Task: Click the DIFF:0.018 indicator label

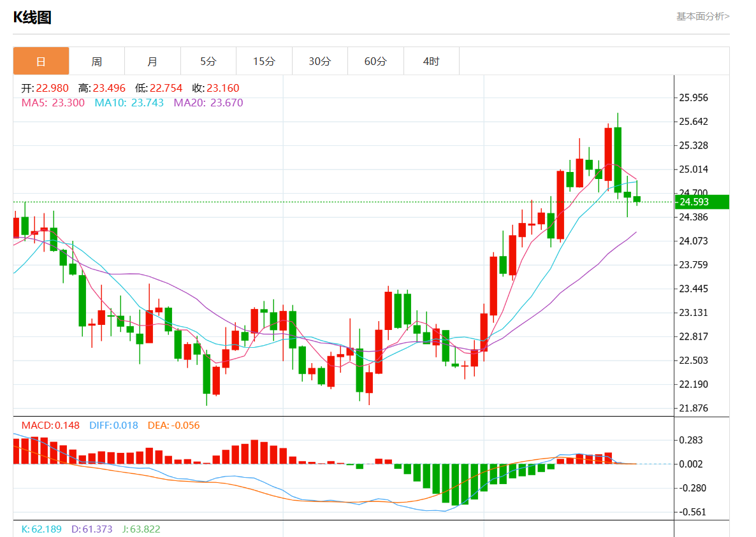Action: [114, 426]
